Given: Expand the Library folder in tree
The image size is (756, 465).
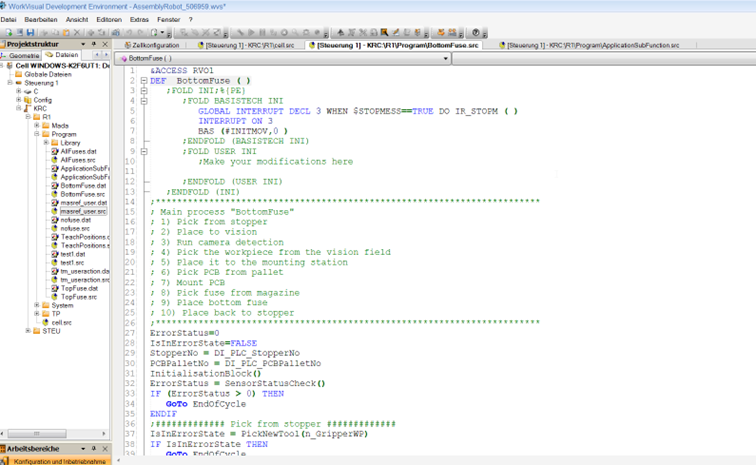Looking at the screenshot, I should [x=45, y=142].
